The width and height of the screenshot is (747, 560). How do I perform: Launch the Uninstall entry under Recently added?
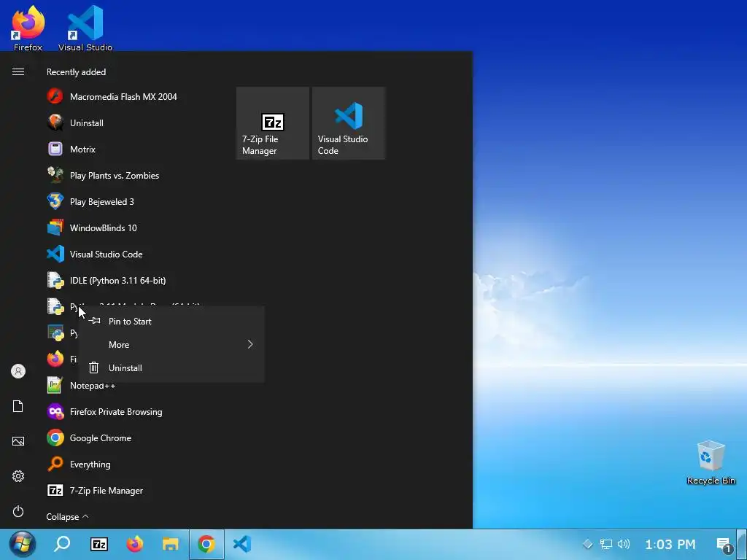[x=75, y=122]
